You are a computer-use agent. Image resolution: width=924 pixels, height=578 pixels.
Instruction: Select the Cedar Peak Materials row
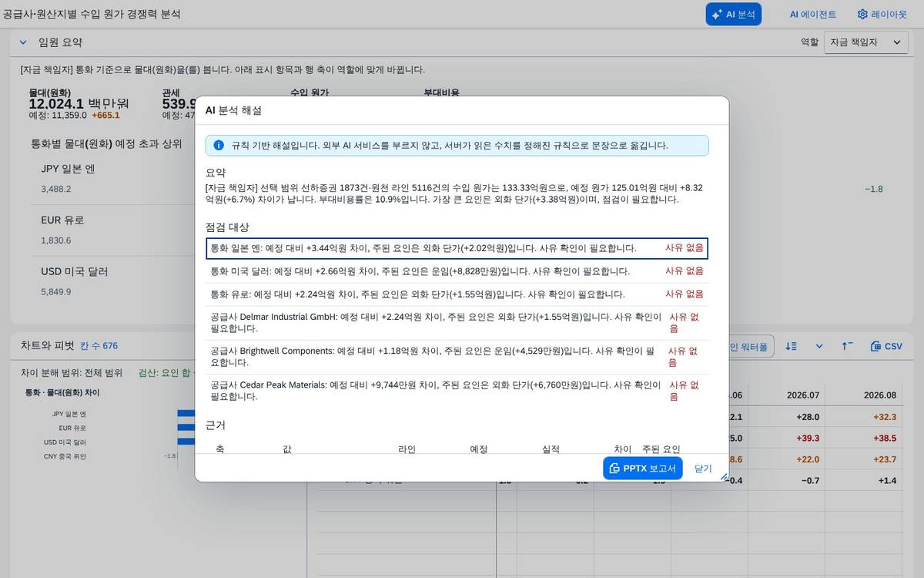457,391
